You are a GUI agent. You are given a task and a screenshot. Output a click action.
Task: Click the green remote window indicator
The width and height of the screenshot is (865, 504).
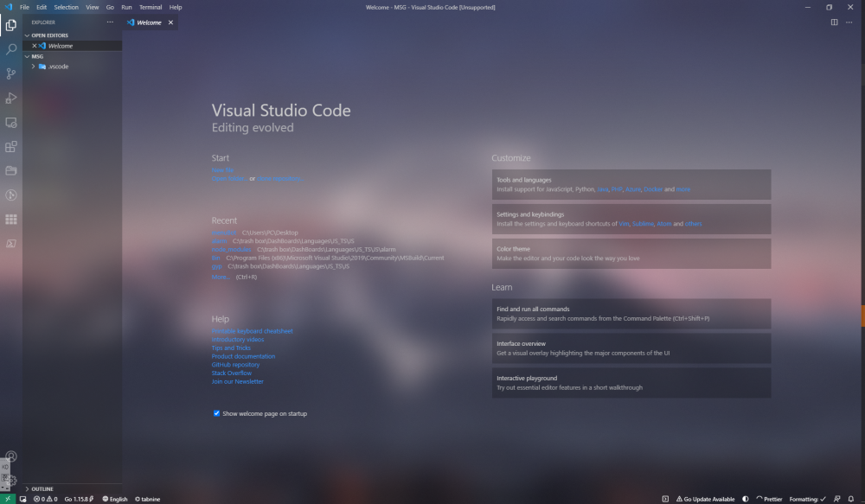pos(8,499)
